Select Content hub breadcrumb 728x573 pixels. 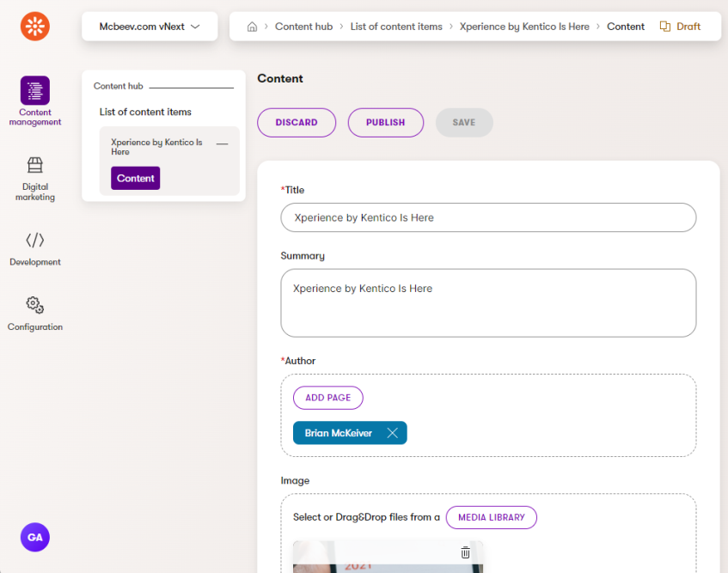[303, 27]
